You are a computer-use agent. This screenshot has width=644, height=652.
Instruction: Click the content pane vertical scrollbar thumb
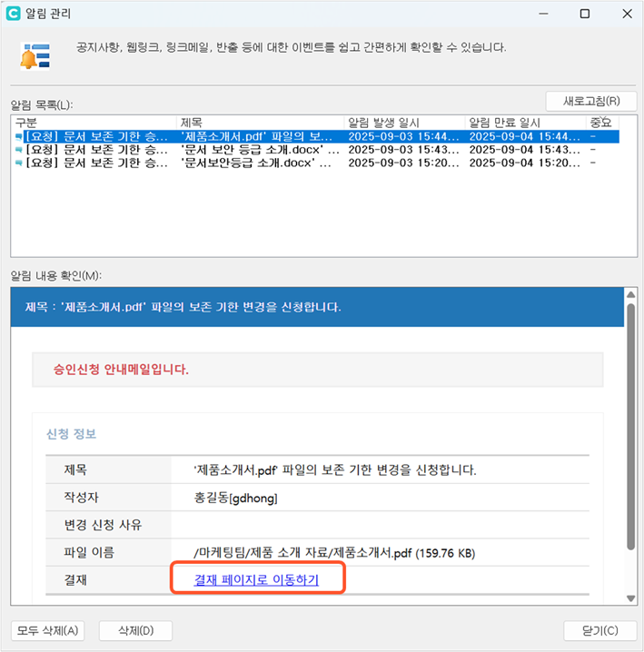630,427
